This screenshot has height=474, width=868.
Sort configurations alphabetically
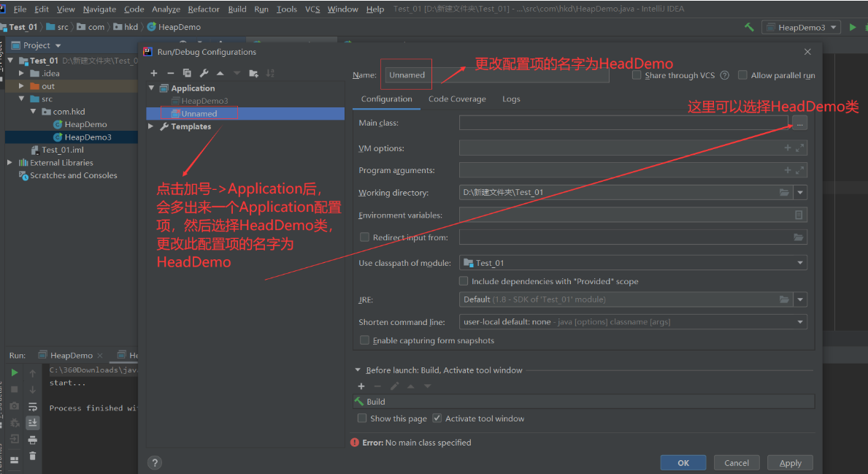coord(270,73)
